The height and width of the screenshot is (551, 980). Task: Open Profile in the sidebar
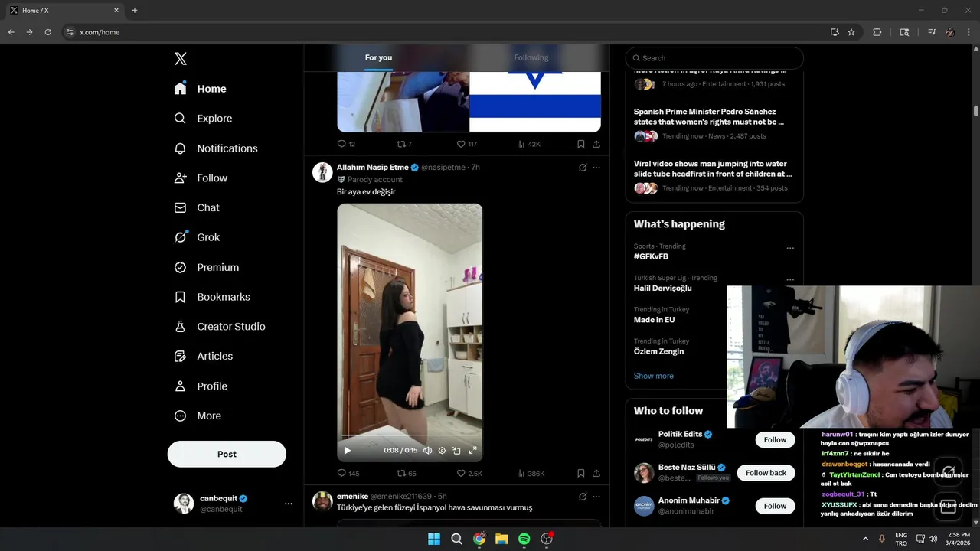[201, 386]
